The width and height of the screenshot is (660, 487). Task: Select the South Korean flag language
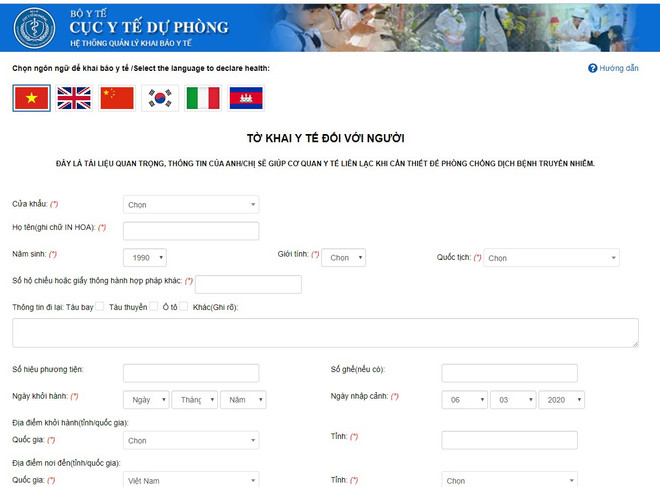click(x=160, y=98)
